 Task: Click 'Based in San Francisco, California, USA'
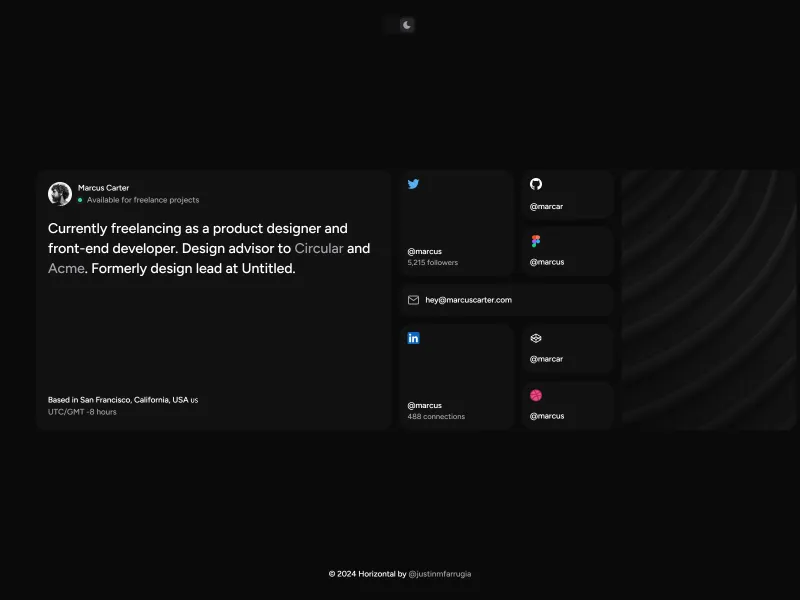[118, 400]
